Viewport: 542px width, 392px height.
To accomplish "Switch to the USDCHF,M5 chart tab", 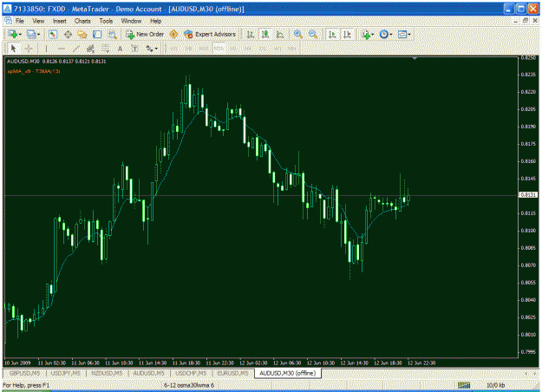I will click(x=191, y=373).
